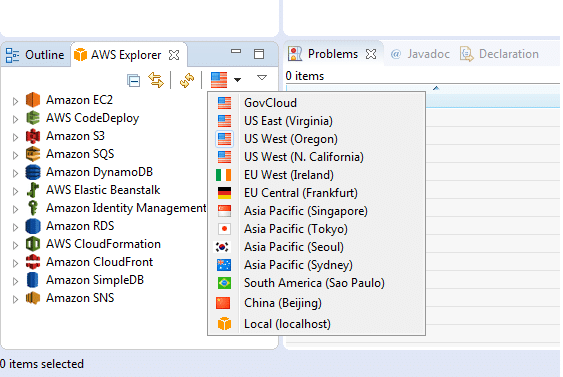Screen dimensions: 563x377
Task: Switch to the Javadoc tab
Action: point(420,54)
